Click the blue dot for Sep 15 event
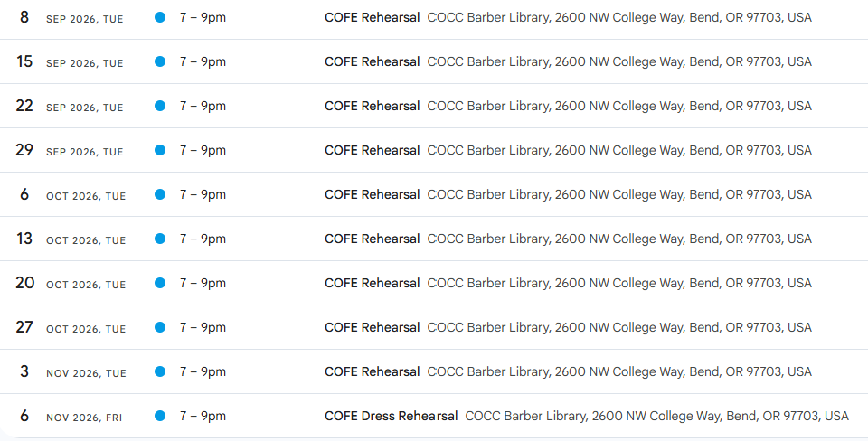Image resolution: width=868 pixels, height=441 pixels. [160, 61]
